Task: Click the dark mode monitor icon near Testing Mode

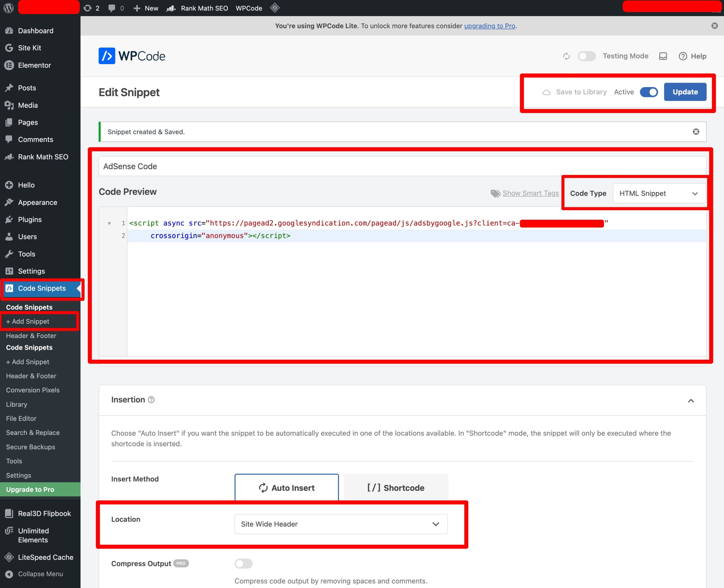Action: (x=663, y=56)
